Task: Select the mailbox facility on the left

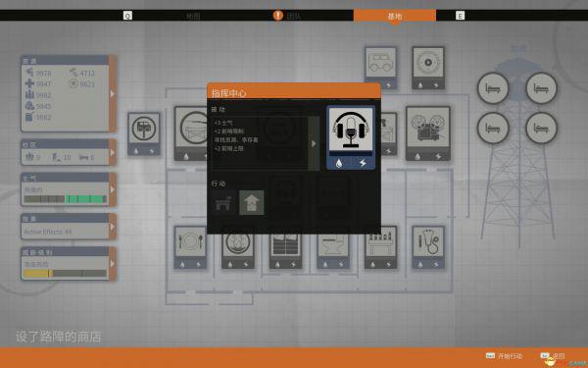Action: coord(144,133)
